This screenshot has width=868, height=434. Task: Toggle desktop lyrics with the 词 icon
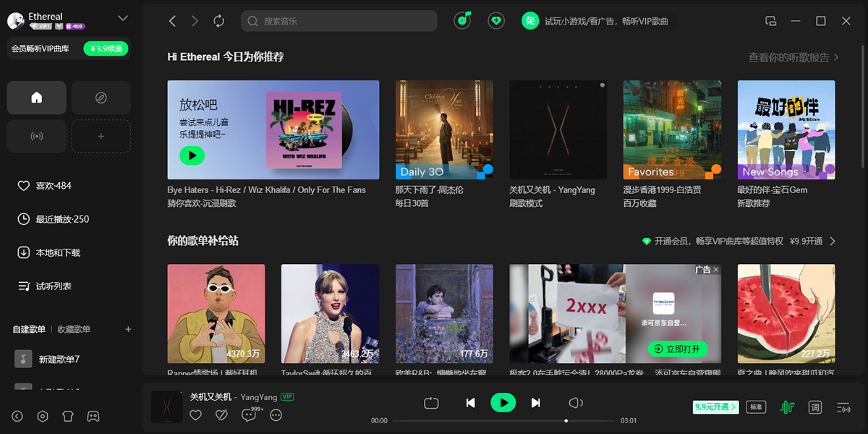[x=815, y=407]
